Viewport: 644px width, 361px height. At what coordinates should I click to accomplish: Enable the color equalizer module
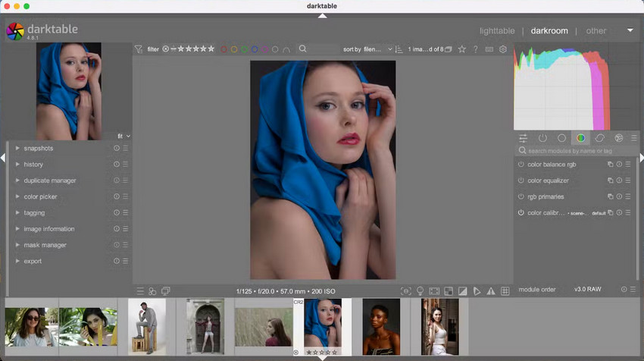point(521,180)
